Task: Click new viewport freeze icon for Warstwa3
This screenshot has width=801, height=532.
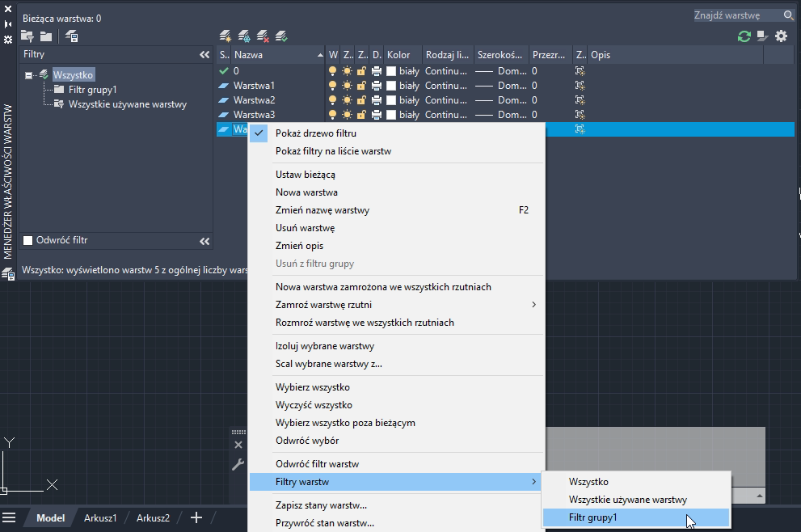Action: 580,115
